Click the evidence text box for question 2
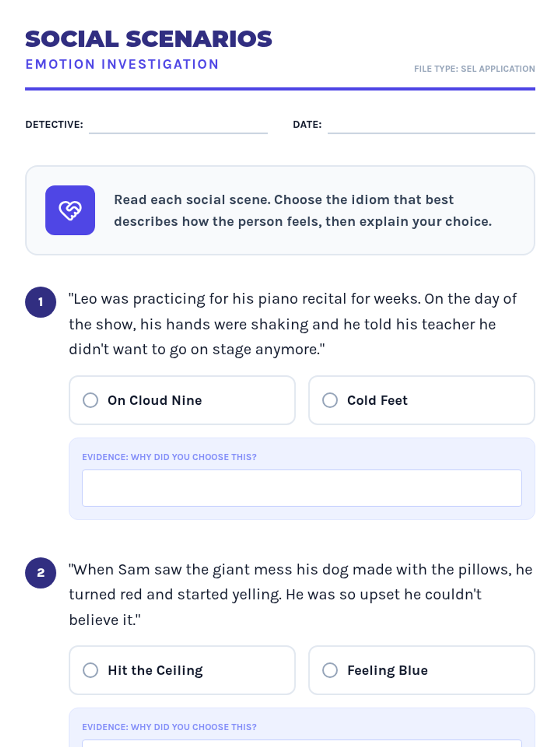560x747 pixels. [x=301, y=743]
